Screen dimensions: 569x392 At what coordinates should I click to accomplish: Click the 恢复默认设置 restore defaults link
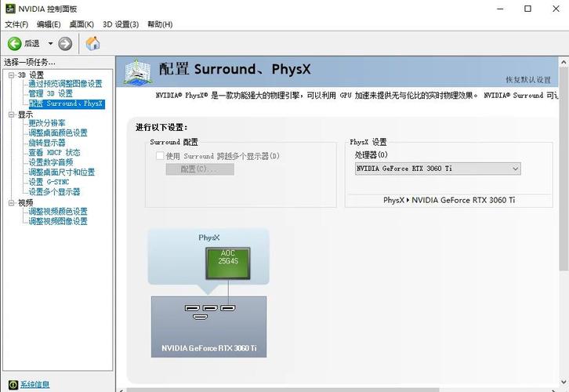click(527, 80)
